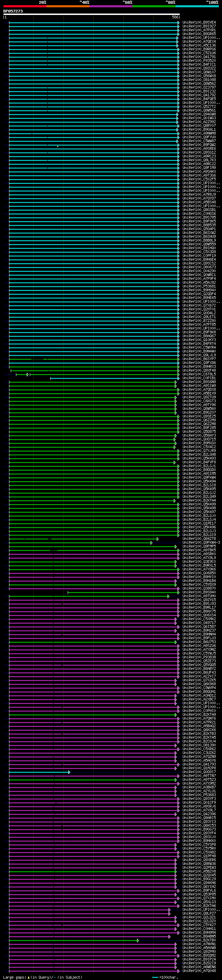
Task: Select the UniRef100_P93838 label
Action: 199,657
